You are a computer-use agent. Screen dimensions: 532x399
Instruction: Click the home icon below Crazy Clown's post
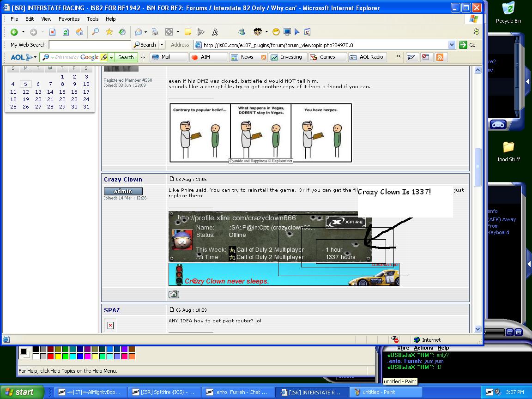pos(174,294)
